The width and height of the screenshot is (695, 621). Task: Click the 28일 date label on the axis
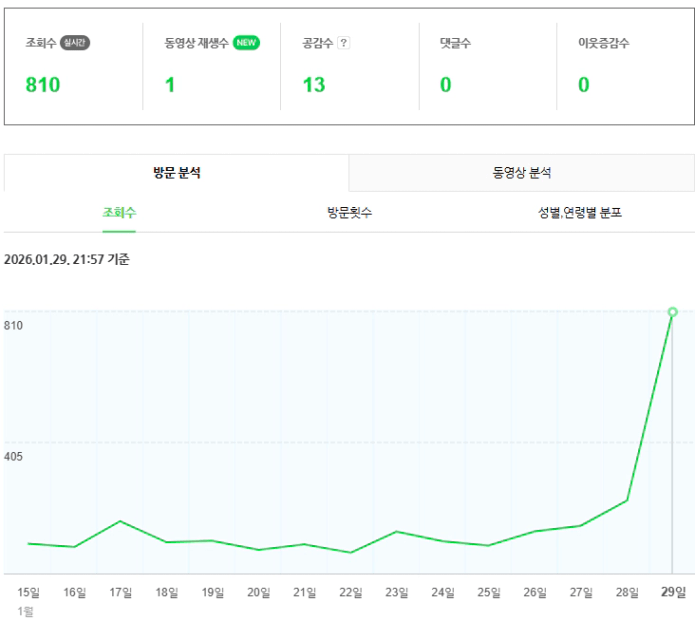click(627, 592)
